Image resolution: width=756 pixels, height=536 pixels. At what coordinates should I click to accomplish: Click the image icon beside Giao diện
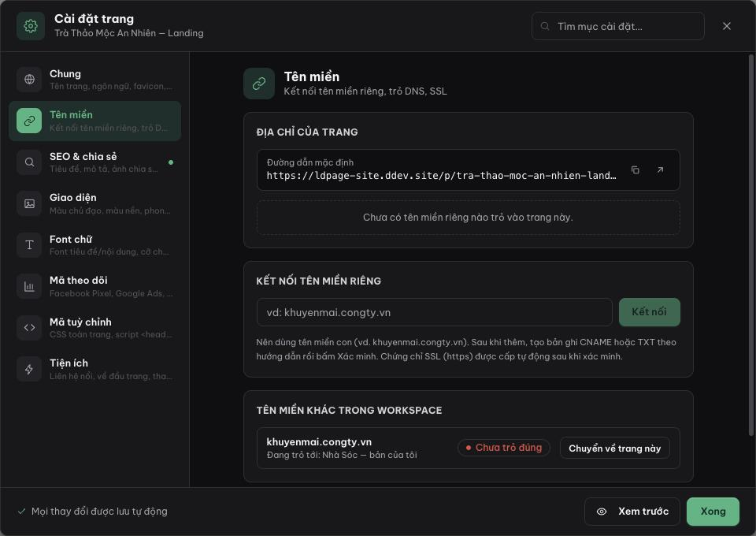(29, 203)
